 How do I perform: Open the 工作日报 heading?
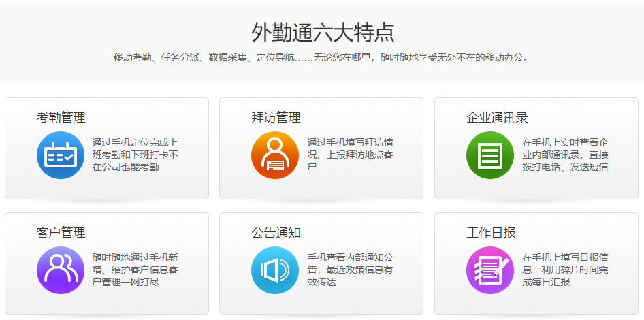tap(492, 233)
